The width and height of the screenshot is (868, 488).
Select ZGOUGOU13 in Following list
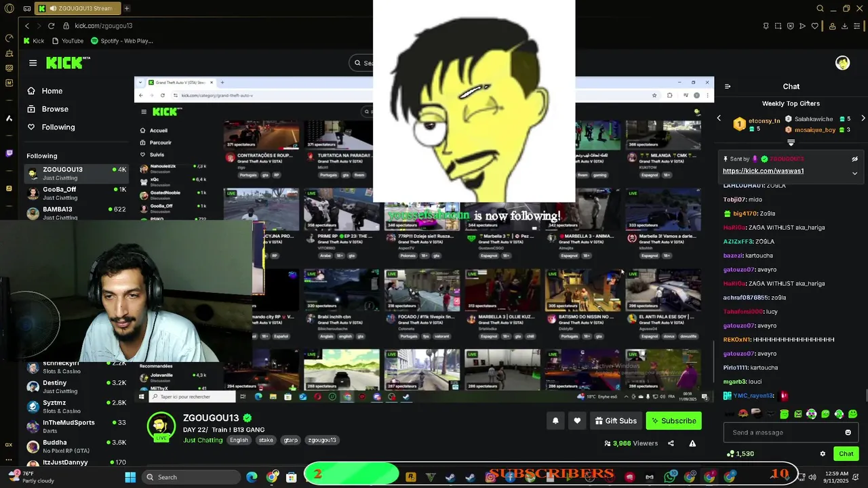click(76, 174)
